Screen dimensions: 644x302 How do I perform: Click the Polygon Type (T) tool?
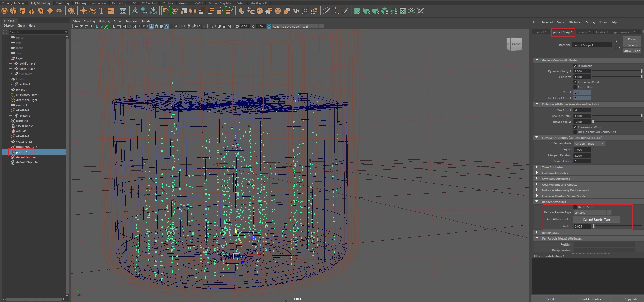tap(102, 11)
